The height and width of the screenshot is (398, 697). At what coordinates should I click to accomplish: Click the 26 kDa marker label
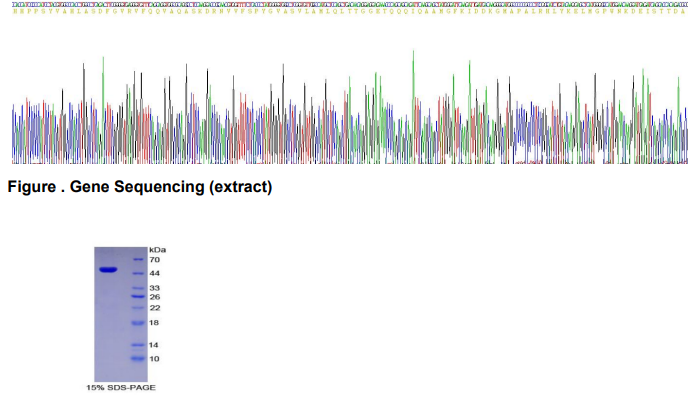[x=155, y=297]
